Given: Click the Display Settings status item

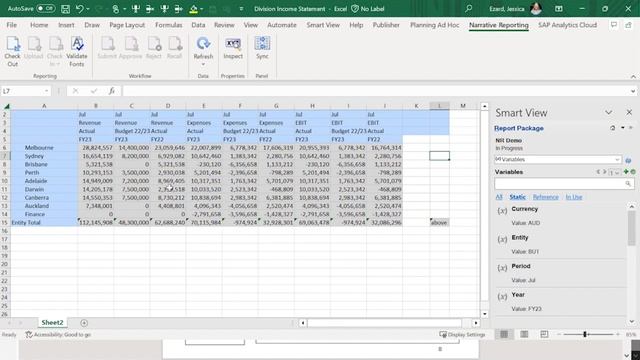Looking at the screenshot, I should point(462,335).
